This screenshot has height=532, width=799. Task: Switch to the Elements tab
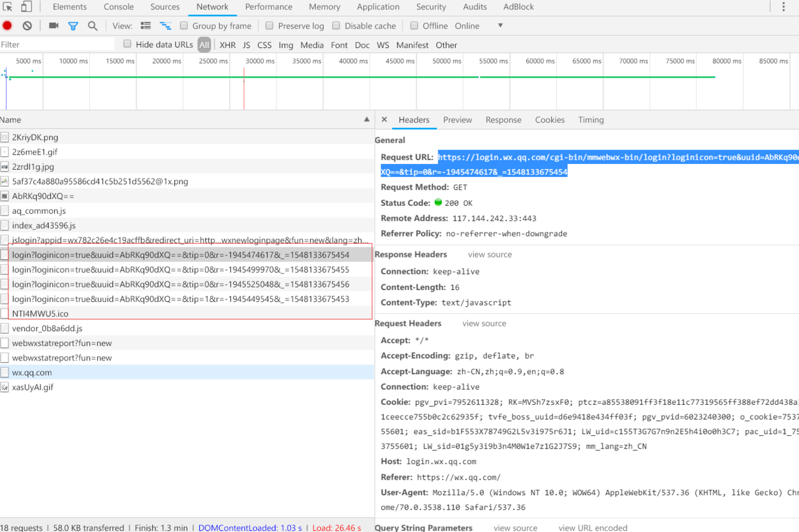click(70, 7)
